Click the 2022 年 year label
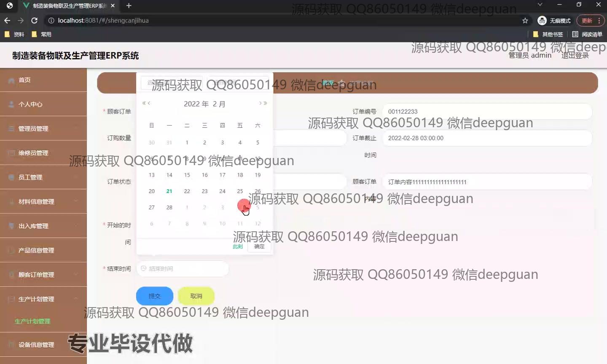The width and height of the screenshot is (607, 364). coord(196,104)
